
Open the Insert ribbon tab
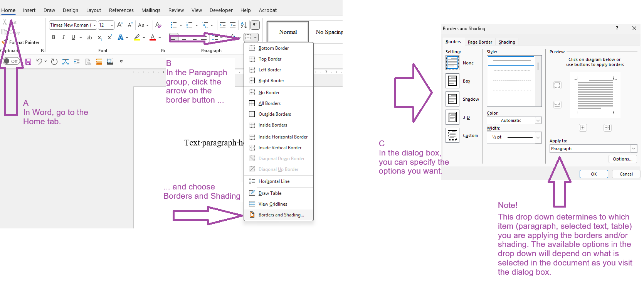(29, 10)
